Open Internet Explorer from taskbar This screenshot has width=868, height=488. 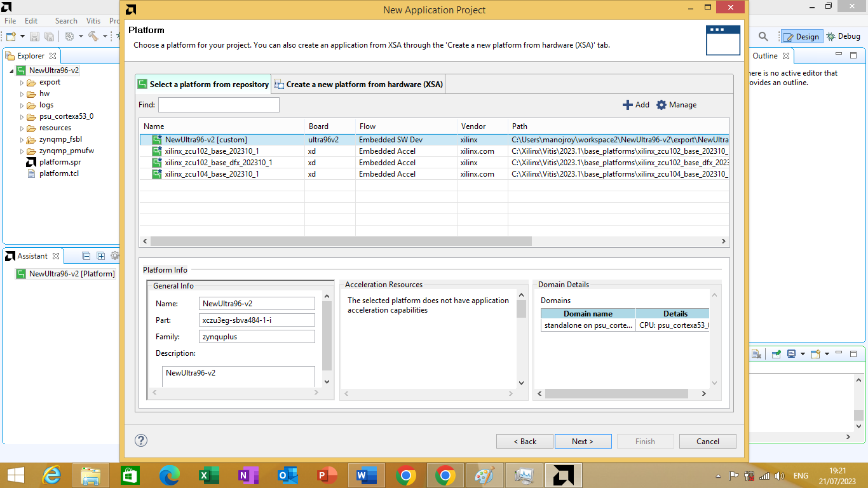pyautogui.click(x=52, y=475)
